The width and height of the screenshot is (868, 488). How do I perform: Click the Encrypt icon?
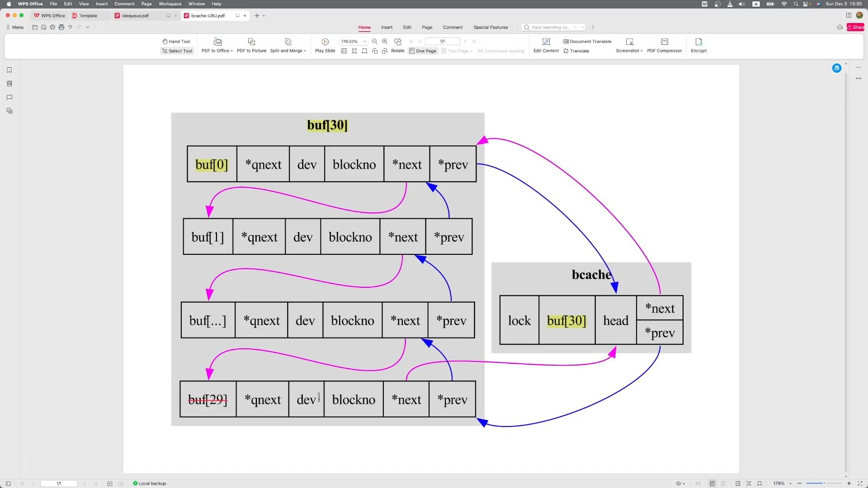pos(698,42)
